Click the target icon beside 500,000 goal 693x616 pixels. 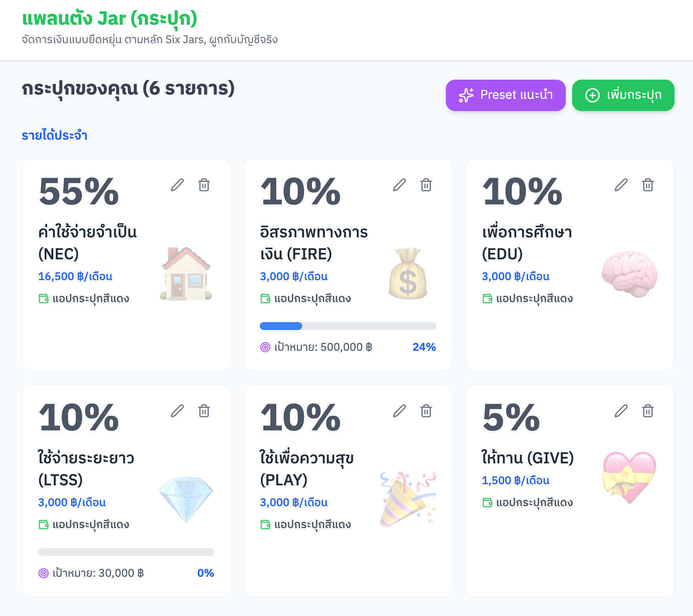click(x=265, y=347)
